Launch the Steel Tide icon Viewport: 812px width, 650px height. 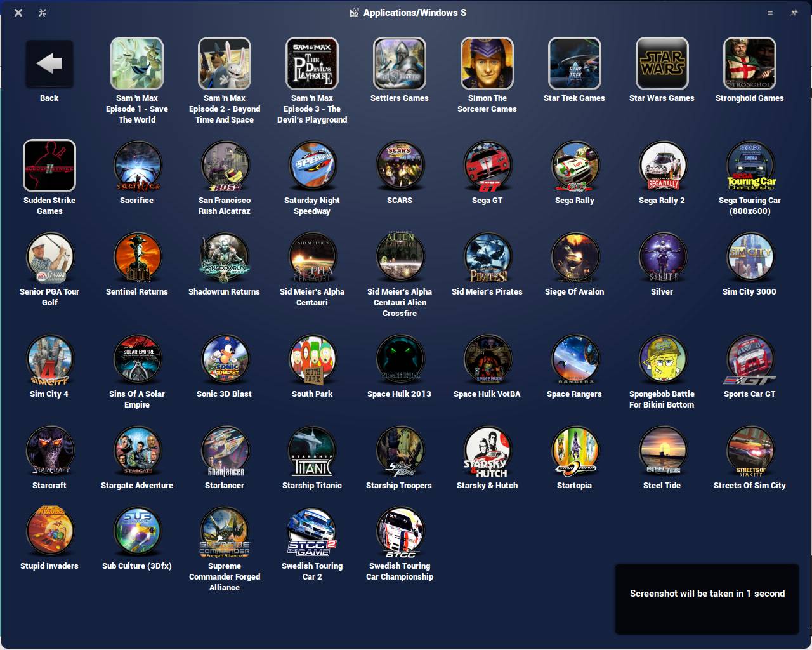point(662,451)
